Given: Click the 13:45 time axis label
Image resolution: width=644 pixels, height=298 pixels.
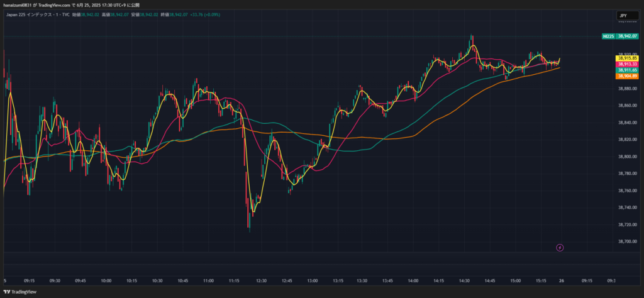Looking at the screenshot, I should coord(387,281).
